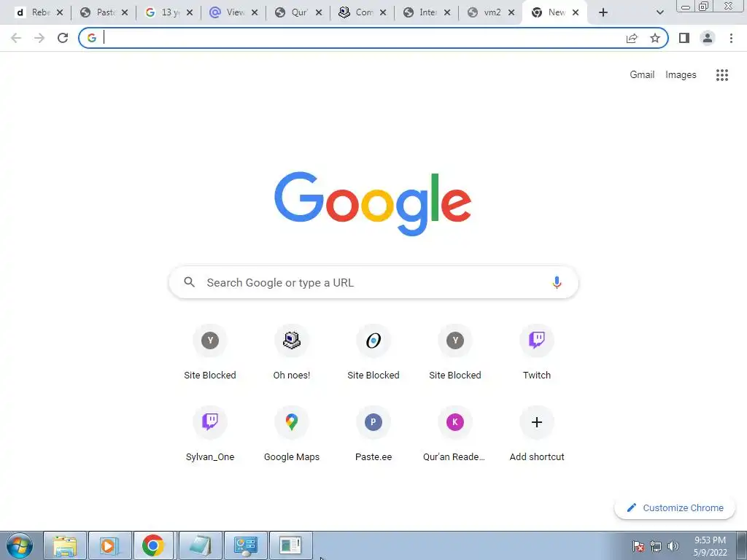Click the Chrome taskbar icon
747x560 pixels.
point(153,545)
